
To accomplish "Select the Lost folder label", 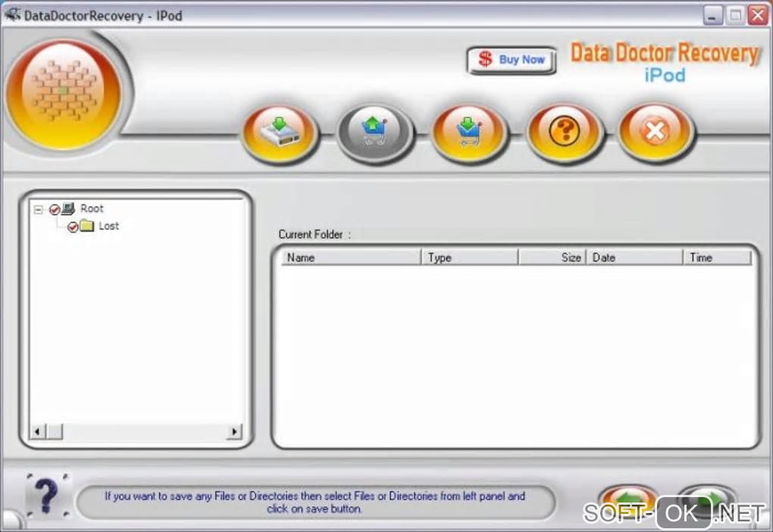I will pyautogui.click(x=108, y=226).
